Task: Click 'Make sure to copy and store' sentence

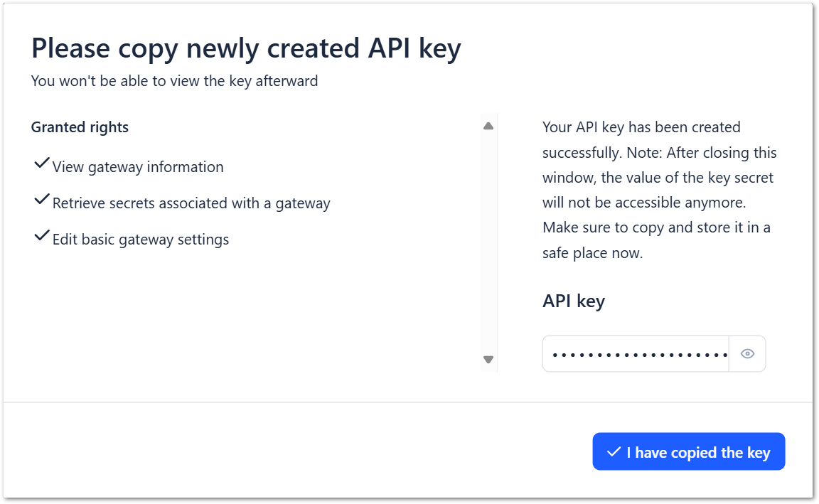Action: pos(655,228)
